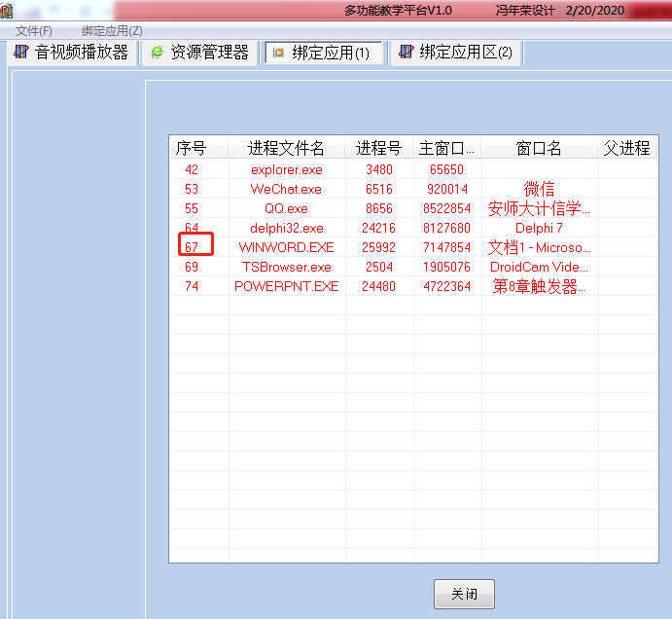Click sequence number 53
The width and height of the screenshot is (672, 619).
coord(192,189)
